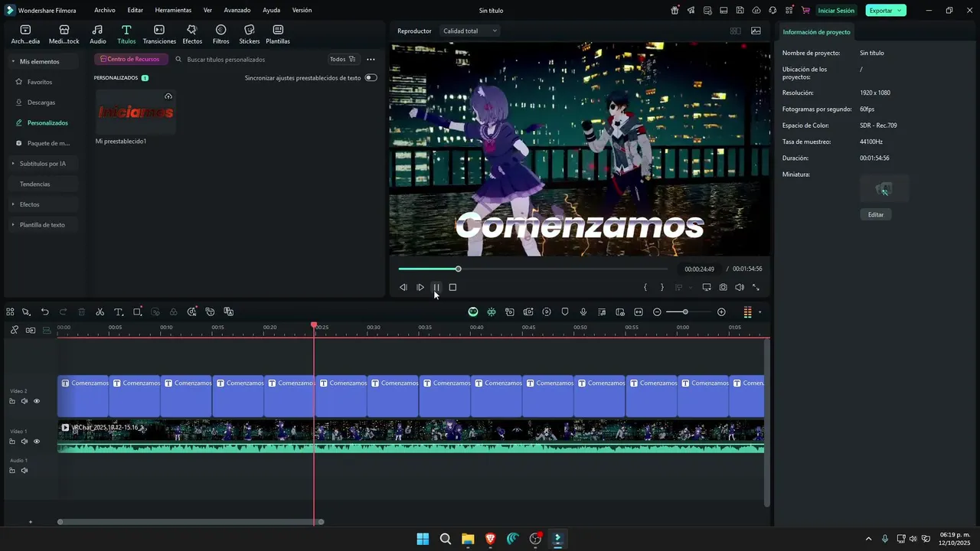Viewport: 980px width, 551px height.
Task: Click the horizontal timeline scrollbar
Action: click(191, 522)
